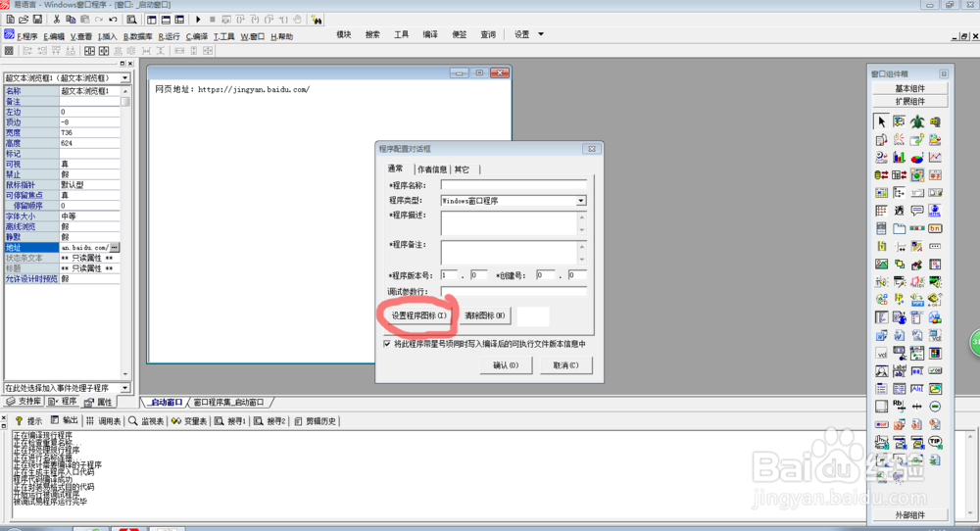The height and width of the screenshot is (531, 980).
Task: Open the C.编译 menu
Action: (197, 36)
